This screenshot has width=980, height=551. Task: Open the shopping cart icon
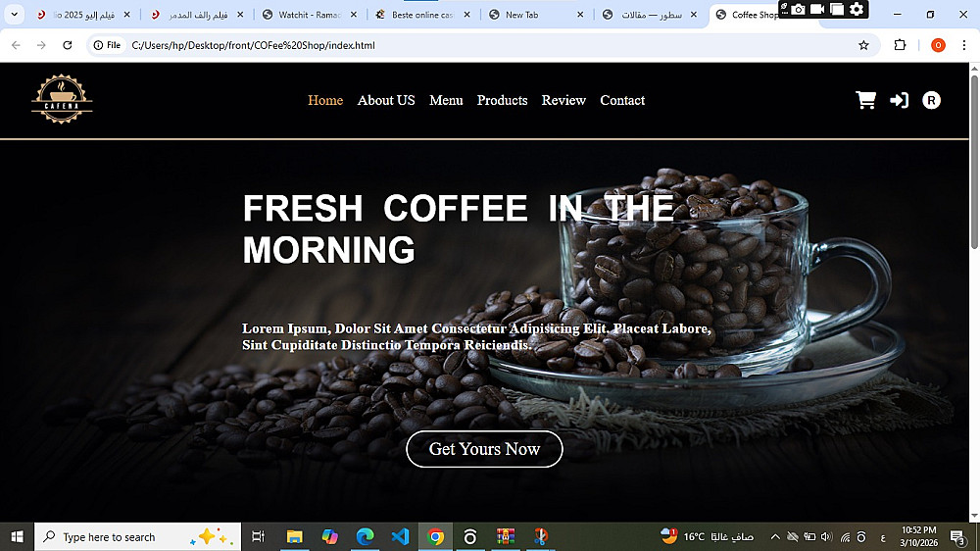click(x=865, y=100)
